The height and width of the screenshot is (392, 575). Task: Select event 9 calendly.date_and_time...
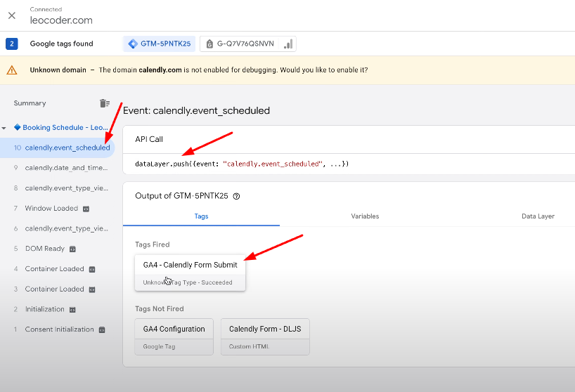(57, 168)
